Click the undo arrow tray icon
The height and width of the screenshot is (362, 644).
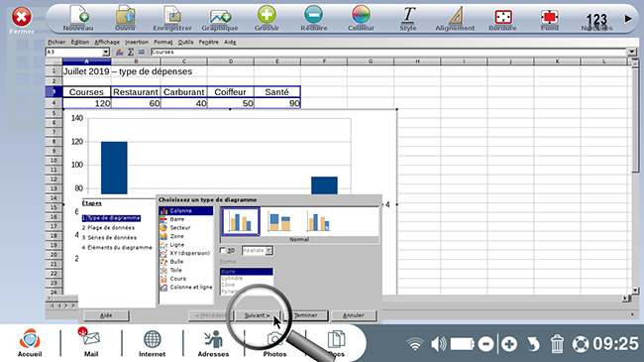(x=533, y=344)
